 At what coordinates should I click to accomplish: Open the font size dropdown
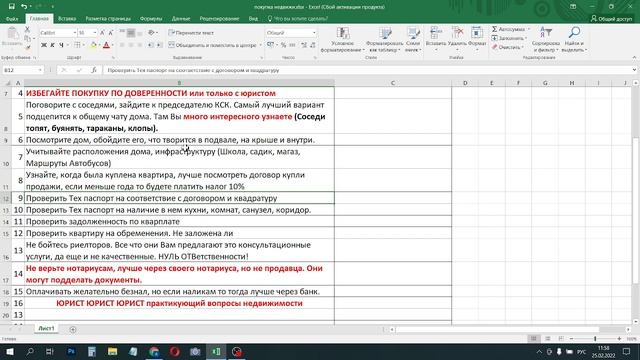pos(95,33)
